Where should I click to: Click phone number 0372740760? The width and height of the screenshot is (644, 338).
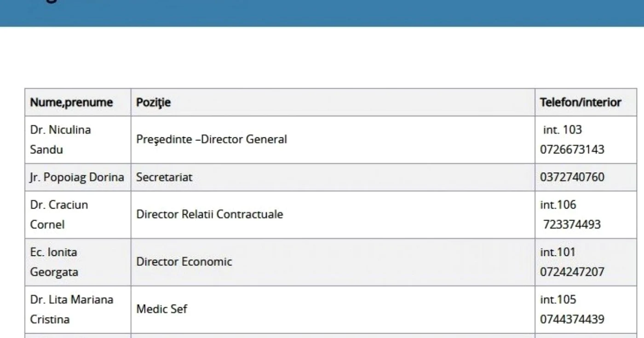coord(572,177)
